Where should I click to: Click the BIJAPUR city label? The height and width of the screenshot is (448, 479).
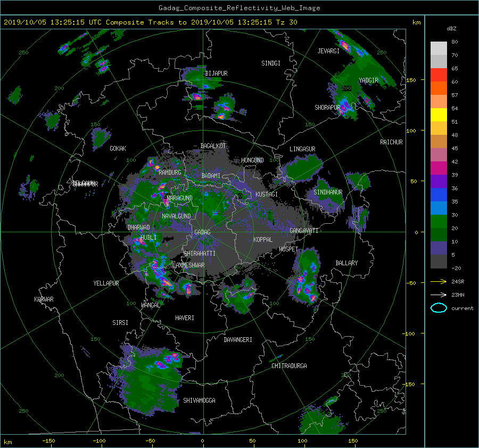(x=216, y=74)
